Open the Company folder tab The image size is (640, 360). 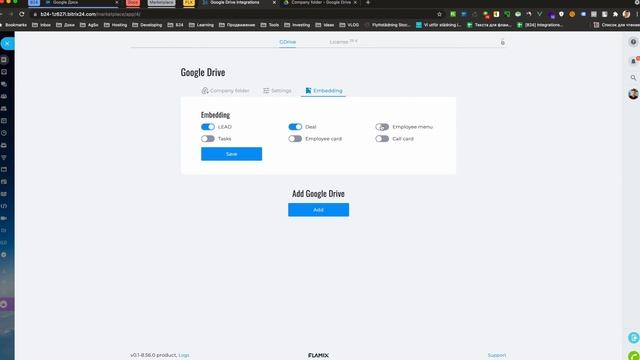tap(225, 91)
